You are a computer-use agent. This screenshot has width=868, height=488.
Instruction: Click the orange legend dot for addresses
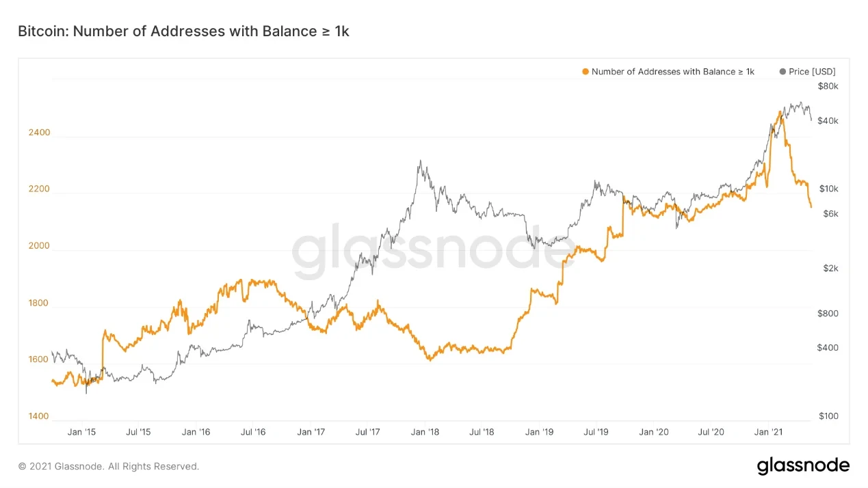pos(585,72)
